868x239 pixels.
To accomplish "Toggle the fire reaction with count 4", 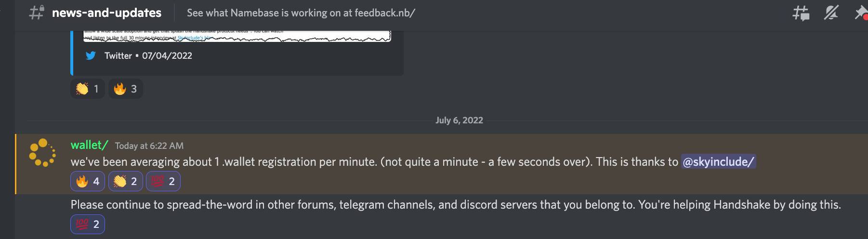I will pos(88,181).
